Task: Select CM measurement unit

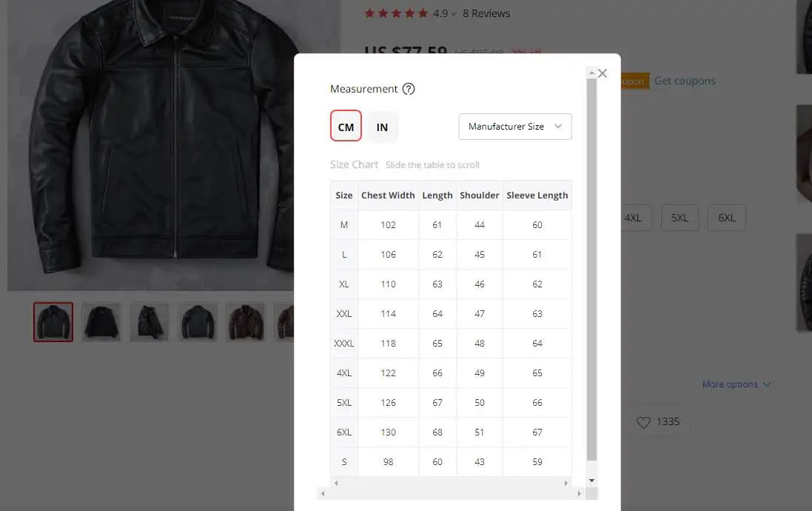Action: tap(346, 127)
